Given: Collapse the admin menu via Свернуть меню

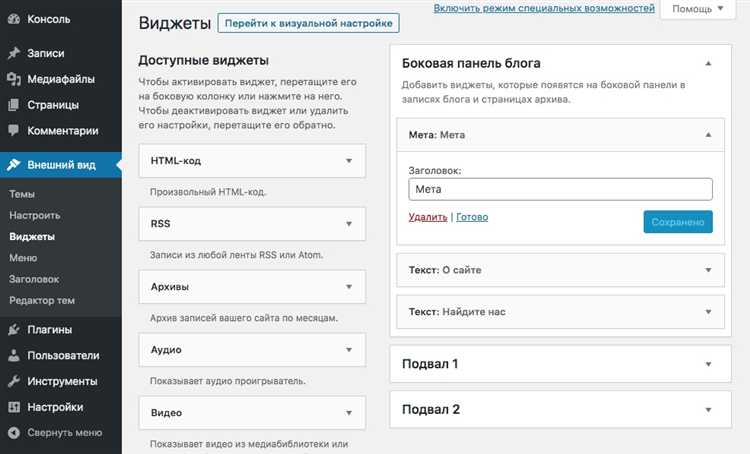Looking at the screenshot, I should click(x=61, y=432).
